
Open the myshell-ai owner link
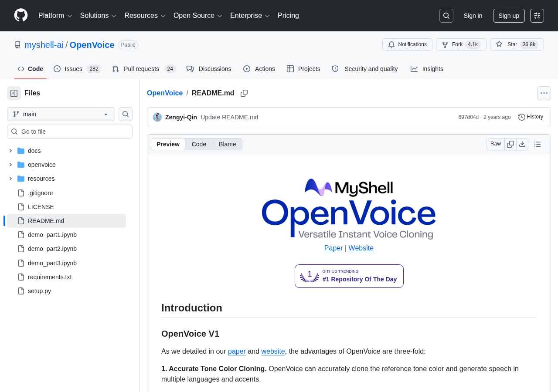pos(44,45)
